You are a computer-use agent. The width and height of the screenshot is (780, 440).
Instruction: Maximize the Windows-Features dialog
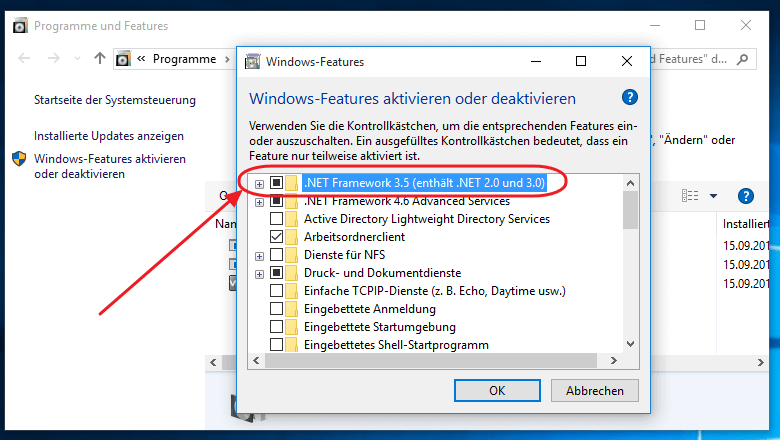[x=581, y=61]
